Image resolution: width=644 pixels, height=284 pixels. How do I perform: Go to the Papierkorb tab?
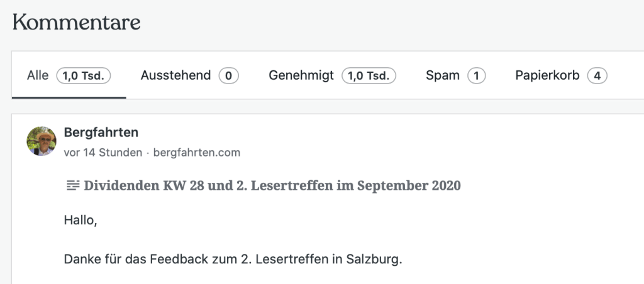tap(547, 76)
